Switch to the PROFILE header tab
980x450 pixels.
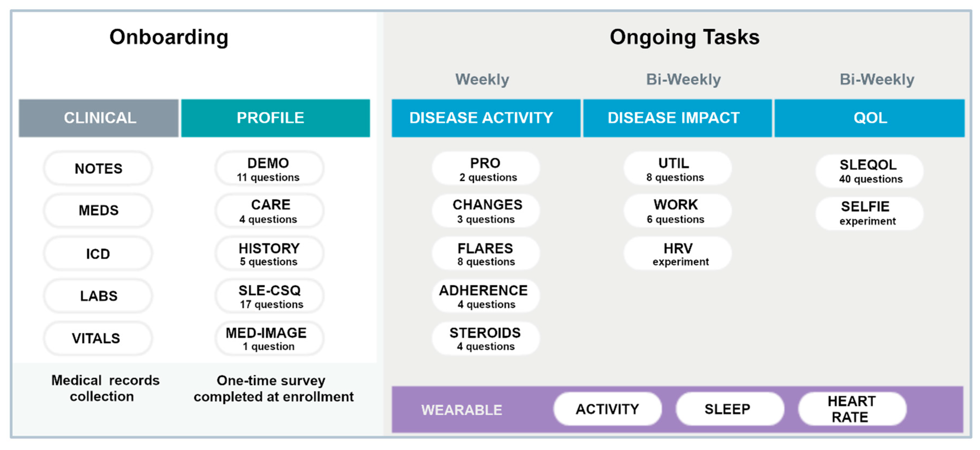(x=275, y=118)
